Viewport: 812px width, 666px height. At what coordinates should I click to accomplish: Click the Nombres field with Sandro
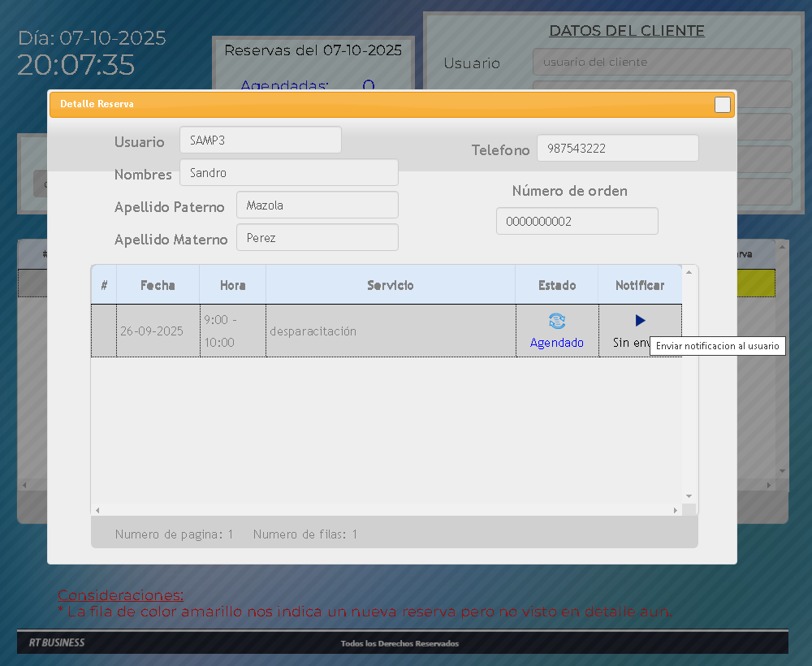[288, 172]
